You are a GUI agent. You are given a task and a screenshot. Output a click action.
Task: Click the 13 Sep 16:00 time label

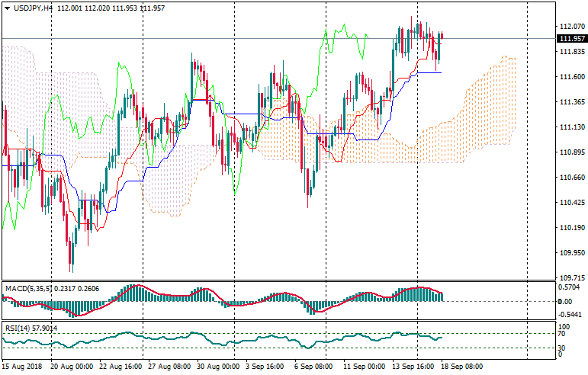413,367
